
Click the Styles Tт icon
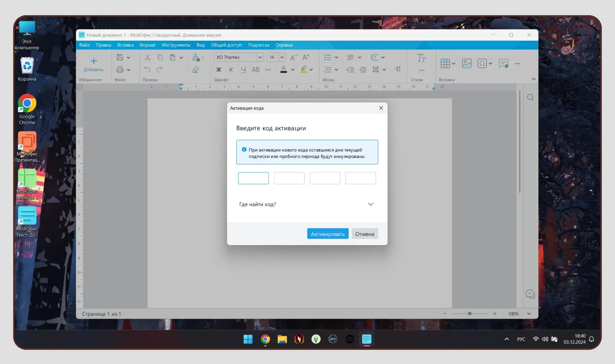tap(421, 58)
